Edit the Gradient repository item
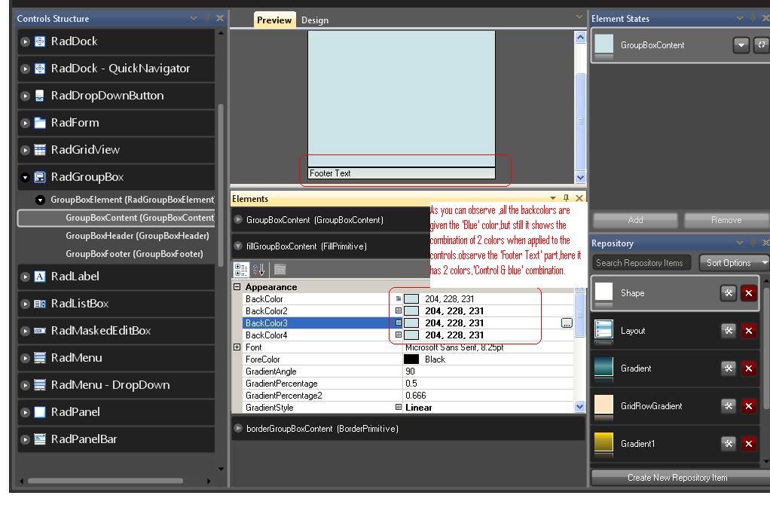770x532 pixels. click(729, 368)
